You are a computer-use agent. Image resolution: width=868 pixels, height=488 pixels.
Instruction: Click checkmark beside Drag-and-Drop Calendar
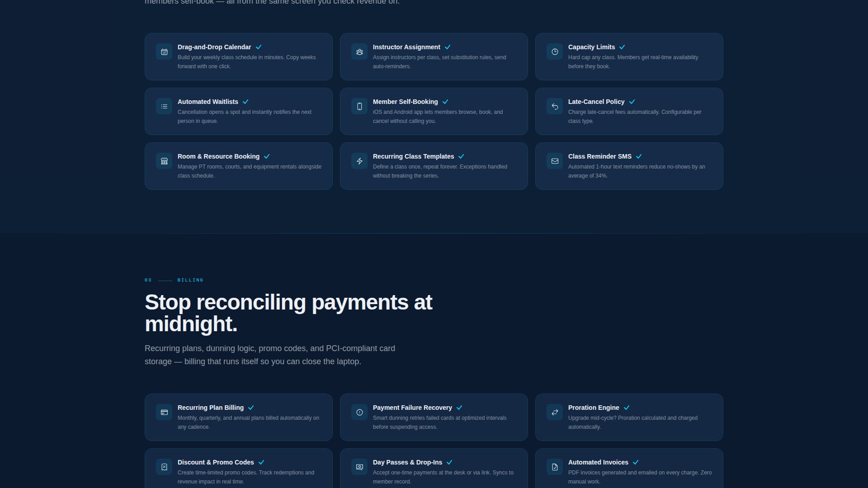(259, 47)
